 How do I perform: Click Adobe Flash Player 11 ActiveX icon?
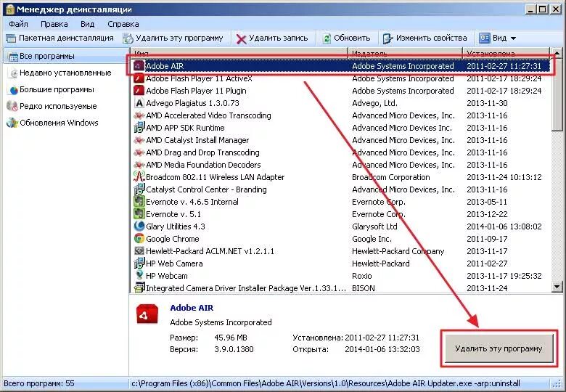(x=139, y=78)
